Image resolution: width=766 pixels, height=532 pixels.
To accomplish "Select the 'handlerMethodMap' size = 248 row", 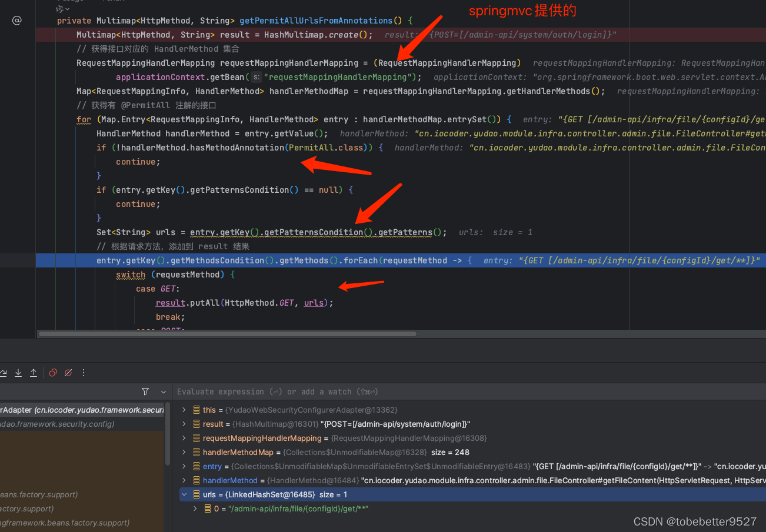I will pos(472,452).
